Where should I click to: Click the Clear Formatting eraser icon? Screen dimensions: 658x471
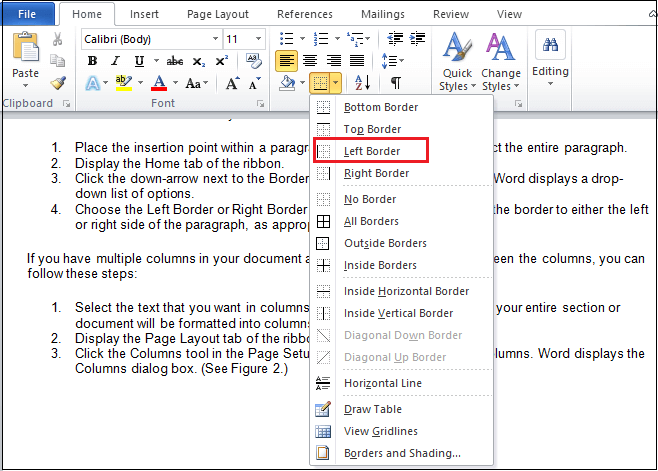253,61
